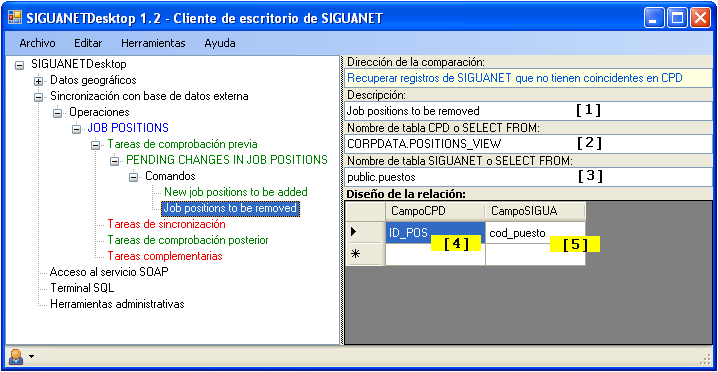Image resolution: width=718 pixels, height=372 pixels.
Task: Open the Archivo menu
Action: [37, 44]
